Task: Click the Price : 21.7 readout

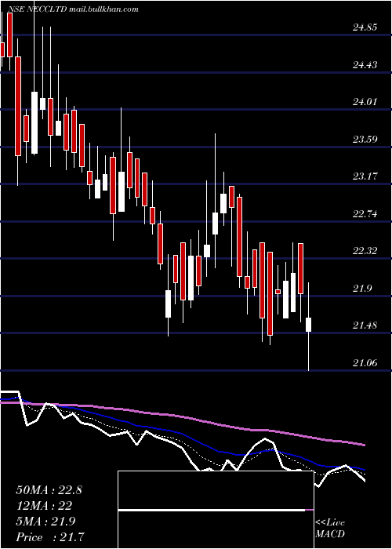Action: 49,536
